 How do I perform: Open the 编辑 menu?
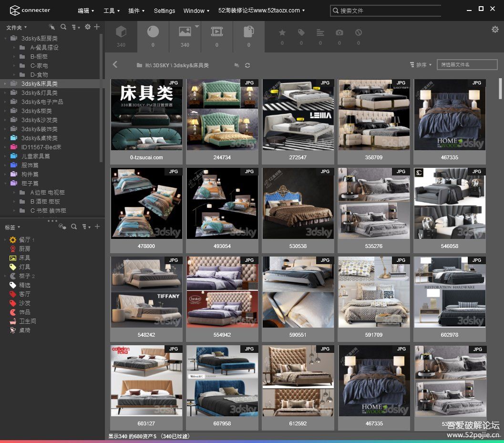click(86, 10)
